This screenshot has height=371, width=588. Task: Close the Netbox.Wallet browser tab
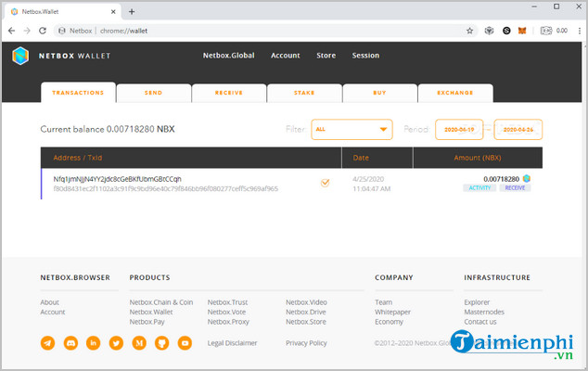click(113, 12)
